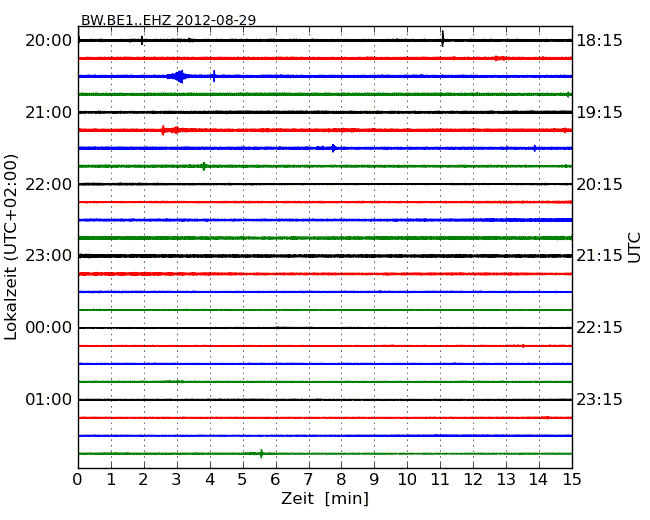Click the Lokalzeit (UTC+02:00) axis label
Screen dimensions: 650x520
(x=11, y=247)
